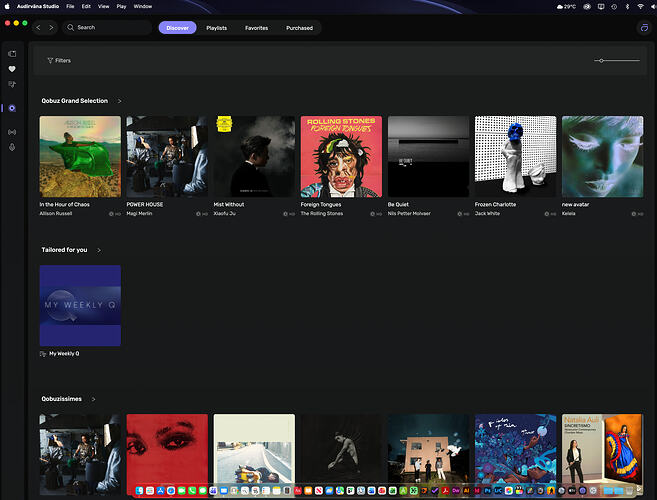Switch to the Playlists tab
Screen dimensions: 657x500
pos(217,28)
